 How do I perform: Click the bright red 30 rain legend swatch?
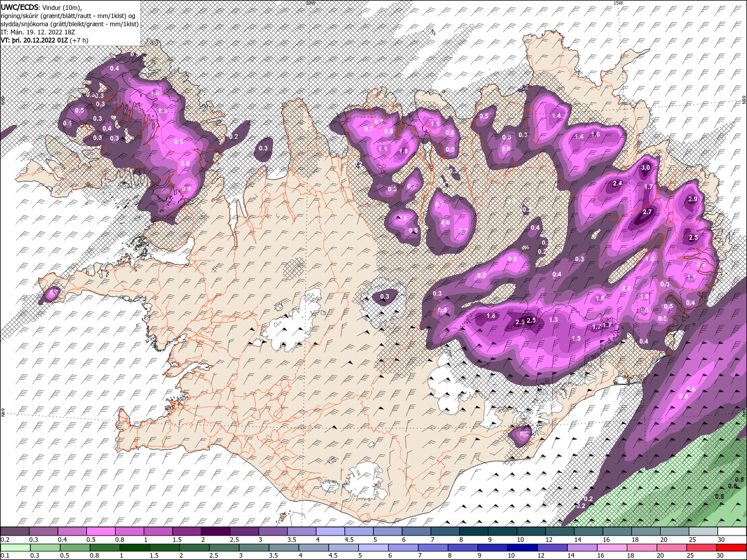(732, 548)
